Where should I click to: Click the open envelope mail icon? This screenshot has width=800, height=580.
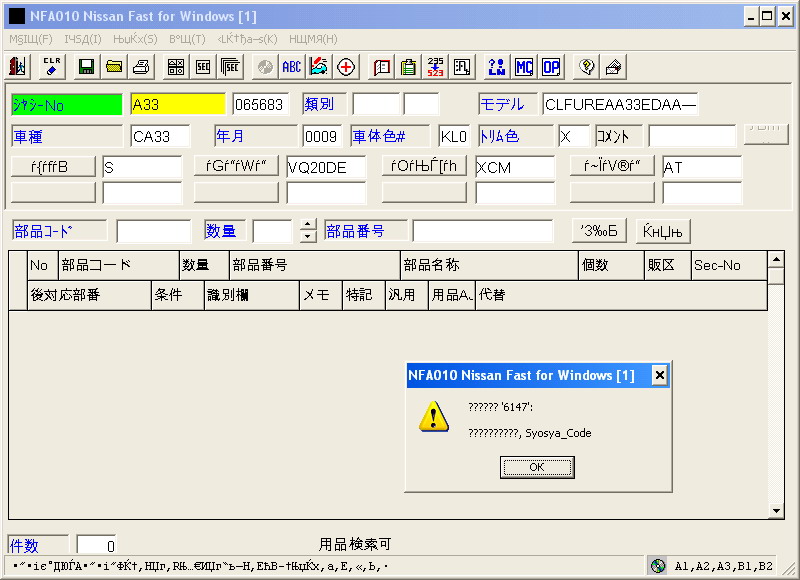(614, 67)
